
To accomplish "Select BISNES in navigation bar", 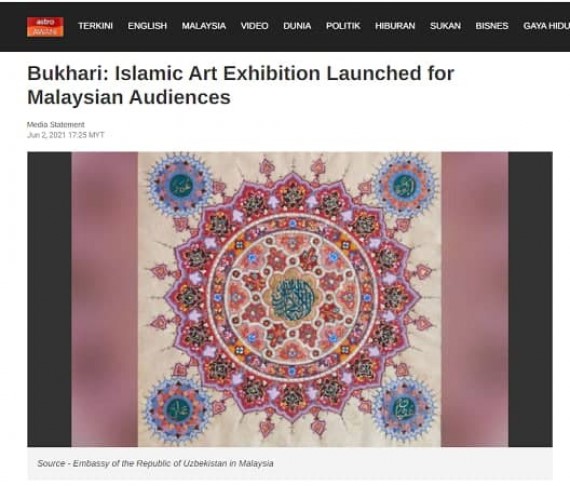I will (492, 26).
